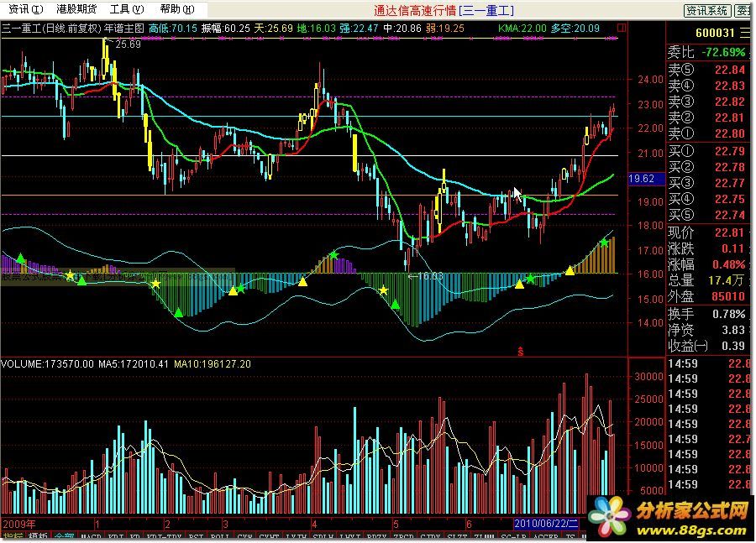Click the stock code 600031
Image resolution: width=756 pixels, height=543 pixels.
715,33
